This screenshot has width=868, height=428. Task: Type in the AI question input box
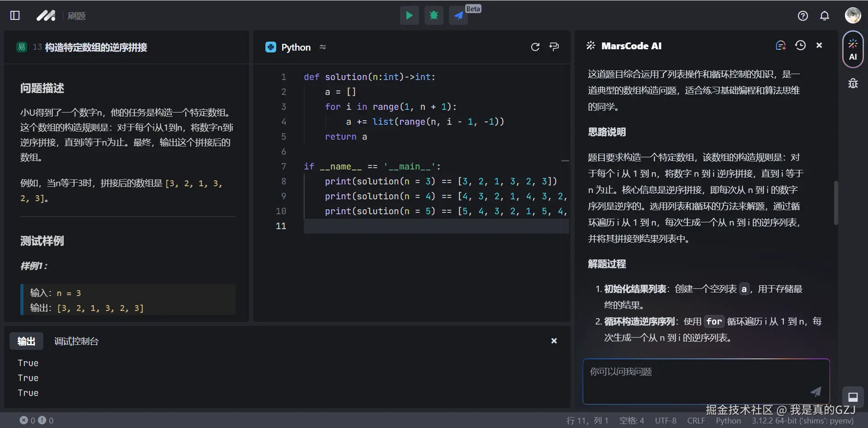tap(696, 380)
